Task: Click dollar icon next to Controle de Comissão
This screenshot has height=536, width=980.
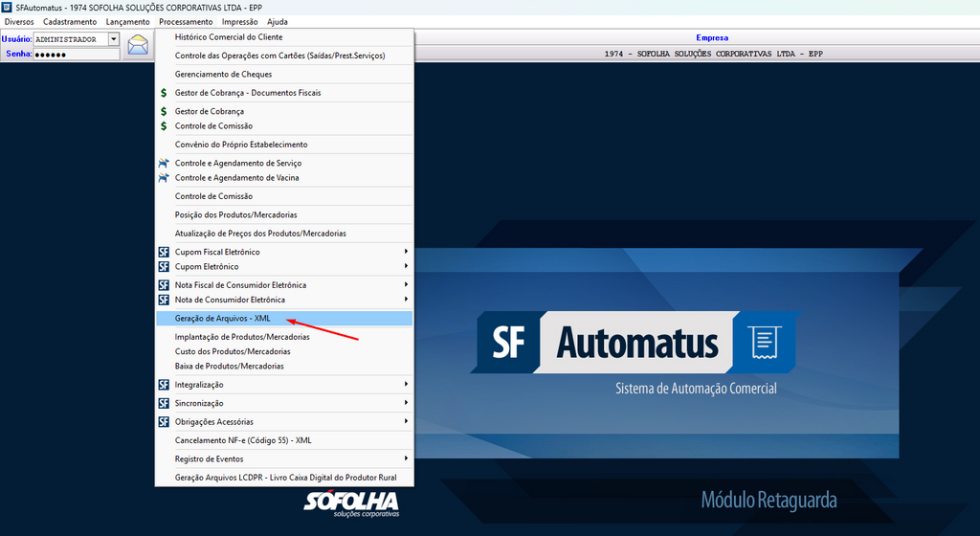Action: click(x=164, y=126)
